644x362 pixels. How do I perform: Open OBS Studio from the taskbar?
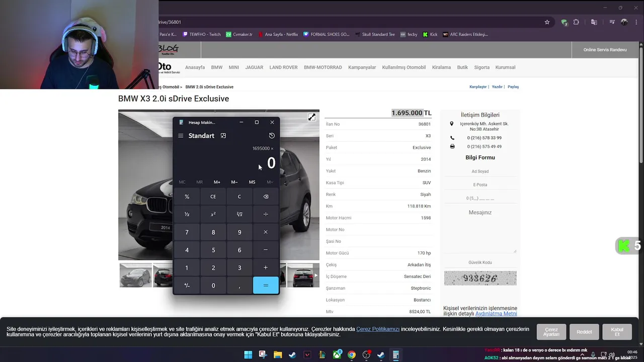tap(366, 355)
